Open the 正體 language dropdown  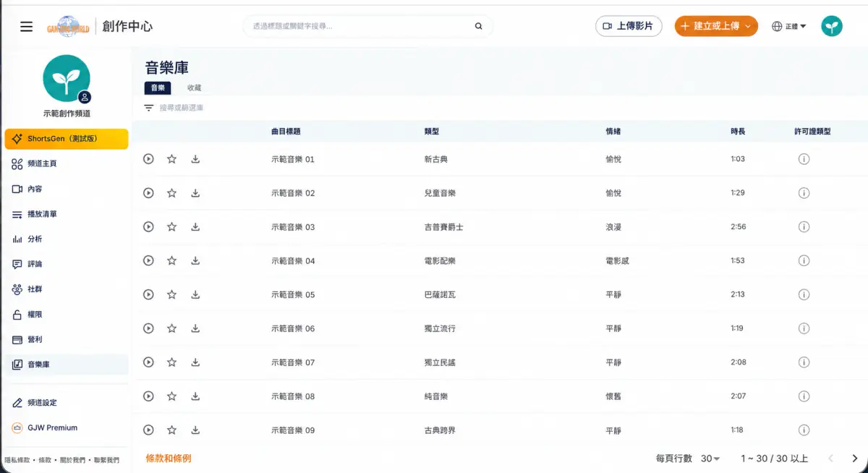coord(789,27)
